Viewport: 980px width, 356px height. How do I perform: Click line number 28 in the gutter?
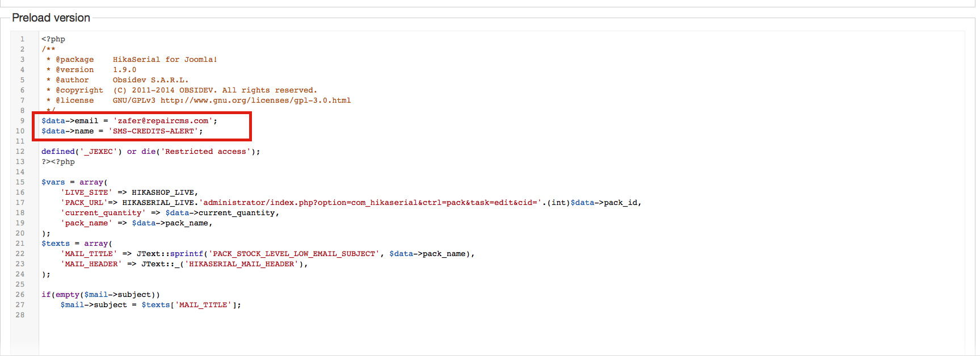coord(20,315)
